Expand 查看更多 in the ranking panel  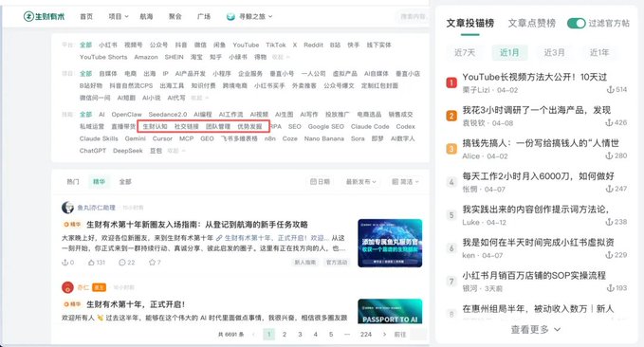536,329
